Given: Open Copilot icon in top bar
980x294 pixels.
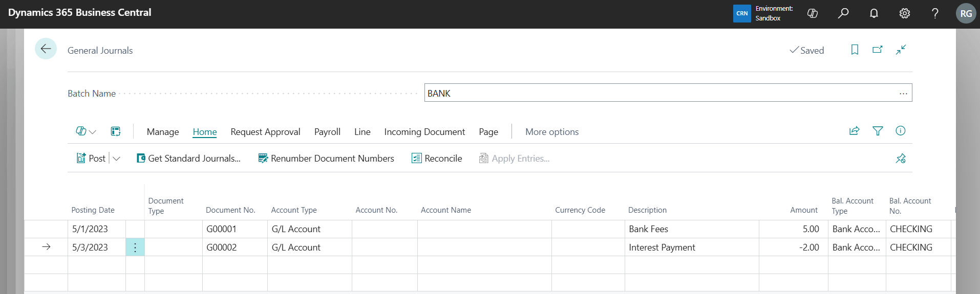Looking at the screenshot, I should coord(813,14).
